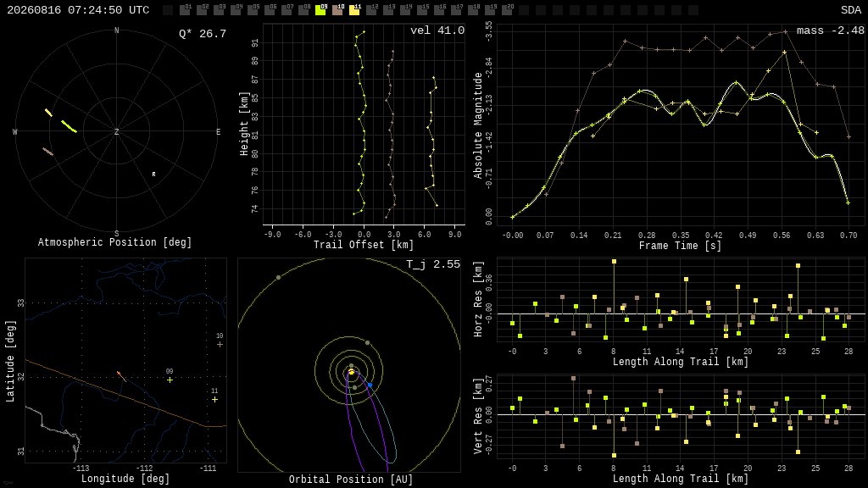Click the station 20 indicator square
The image size is (868, 488).
[507, 10]
